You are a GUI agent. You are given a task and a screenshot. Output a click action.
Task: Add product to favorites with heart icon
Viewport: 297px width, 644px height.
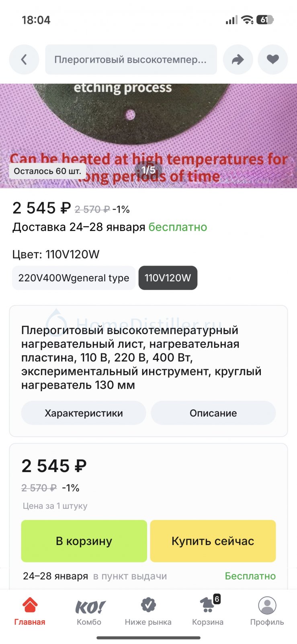[273, 60]
